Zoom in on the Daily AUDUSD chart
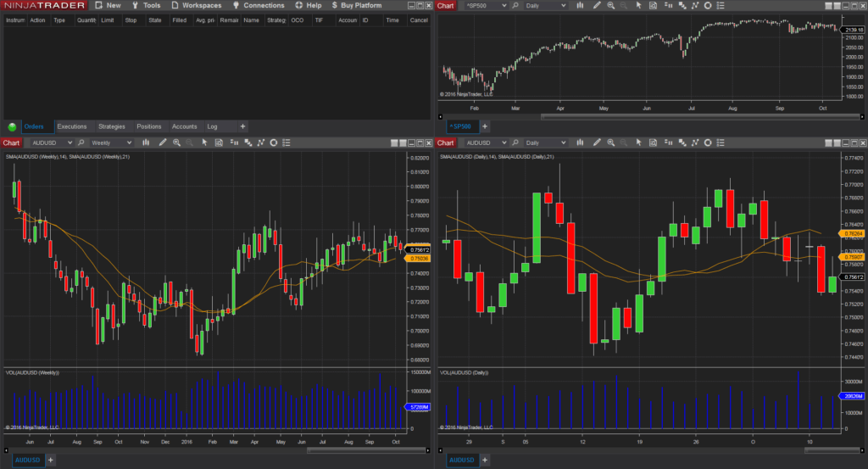 coord(610,142)
